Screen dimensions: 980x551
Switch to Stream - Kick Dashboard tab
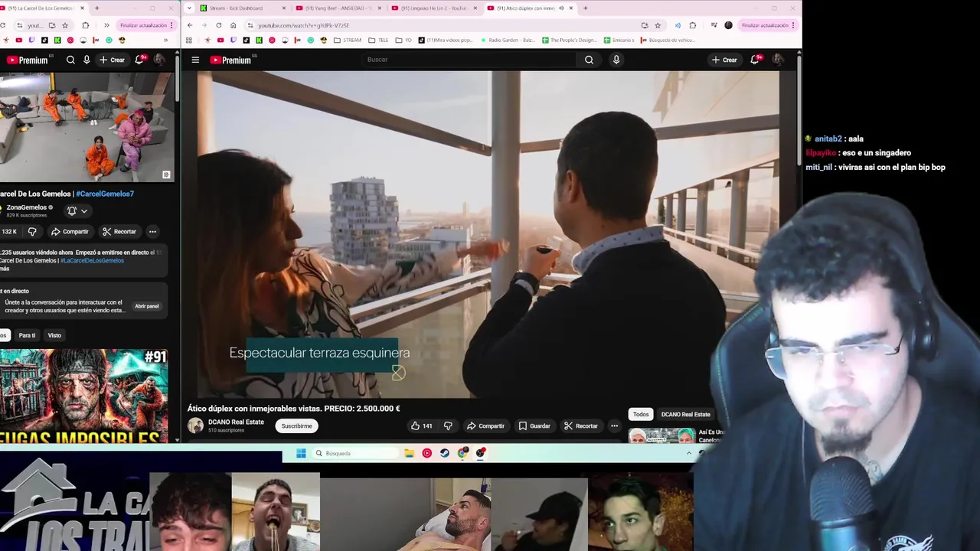242,8
